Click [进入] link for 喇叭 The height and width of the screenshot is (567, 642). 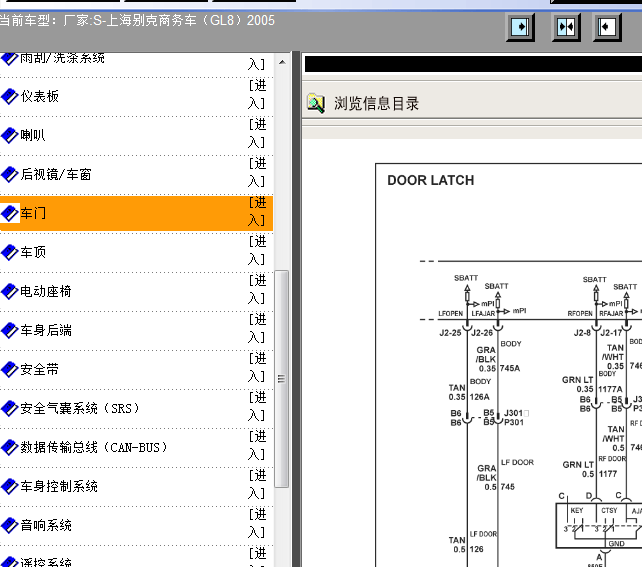(257, 133)
